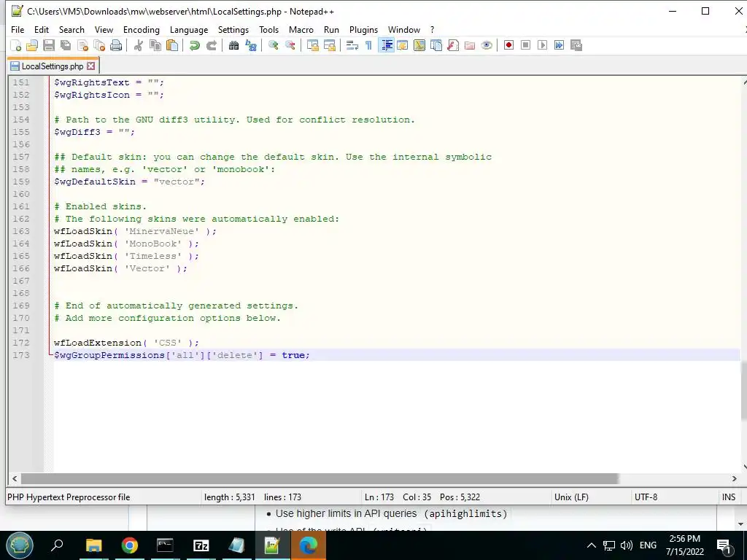This screenshot has height=560, width=747.
Task: Print the document using the printer icon
Action: [116, 45]
